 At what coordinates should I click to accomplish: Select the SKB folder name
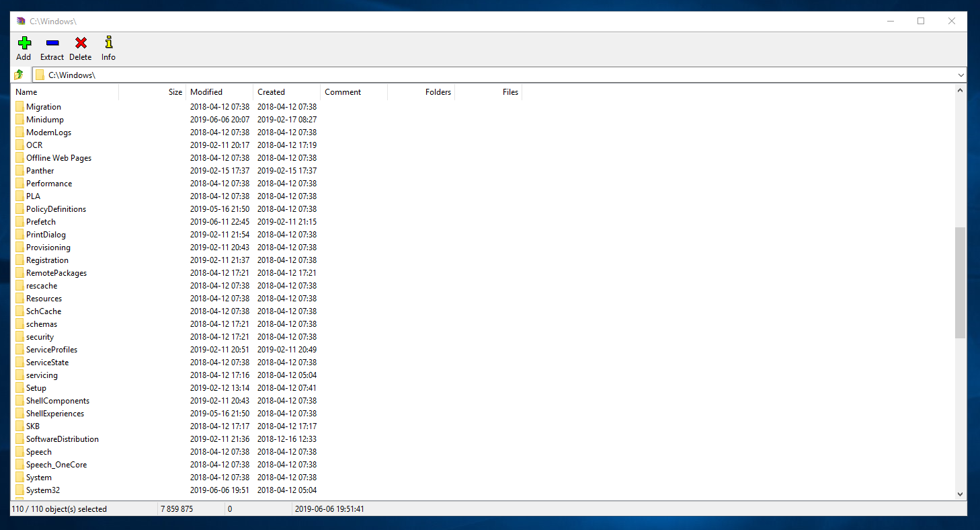33,426
